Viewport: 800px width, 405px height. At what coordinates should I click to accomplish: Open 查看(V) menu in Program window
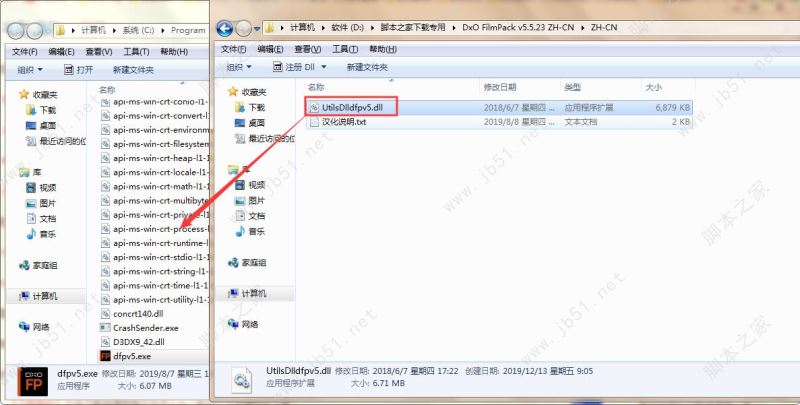coord(98,52)
